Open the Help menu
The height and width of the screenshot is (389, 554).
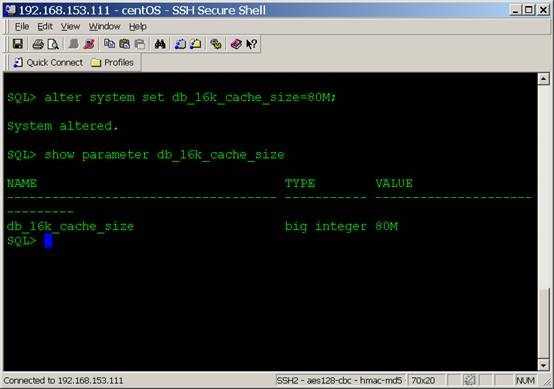(137, 26)
